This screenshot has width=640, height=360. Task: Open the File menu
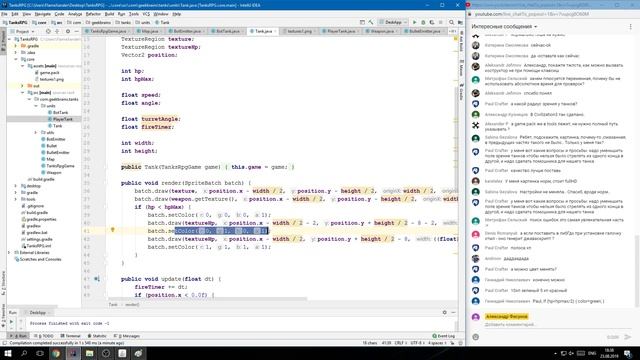(x=4, y=14)
